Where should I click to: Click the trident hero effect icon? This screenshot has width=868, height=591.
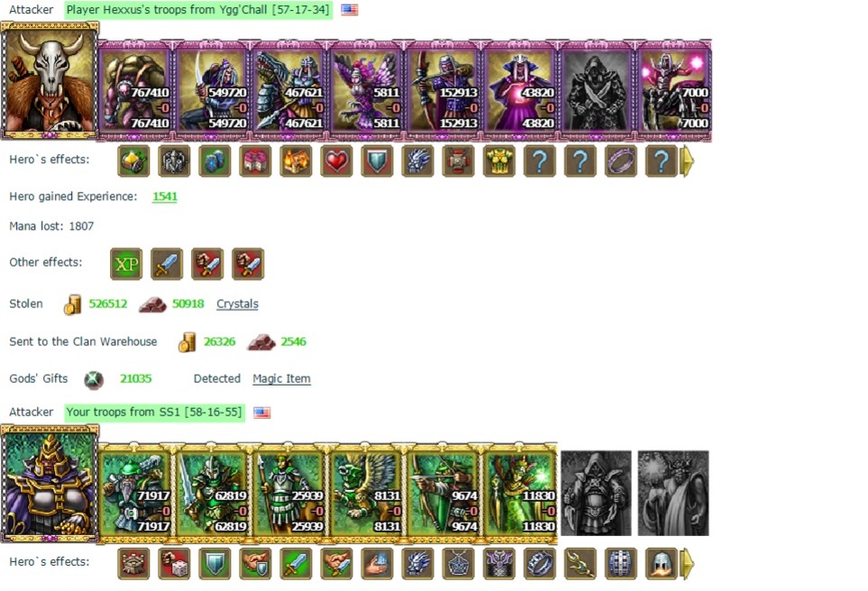click(580, 564)
